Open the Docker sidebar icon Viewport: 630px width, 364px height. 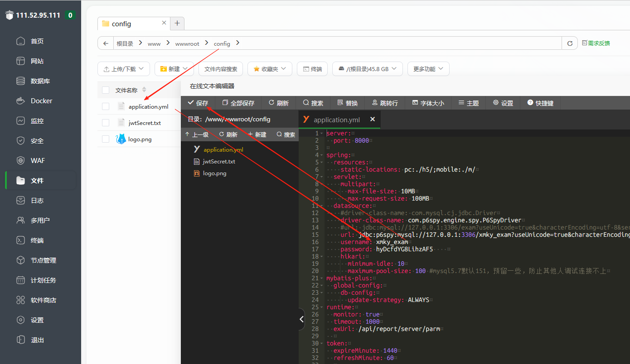click(x=20, y=101)
